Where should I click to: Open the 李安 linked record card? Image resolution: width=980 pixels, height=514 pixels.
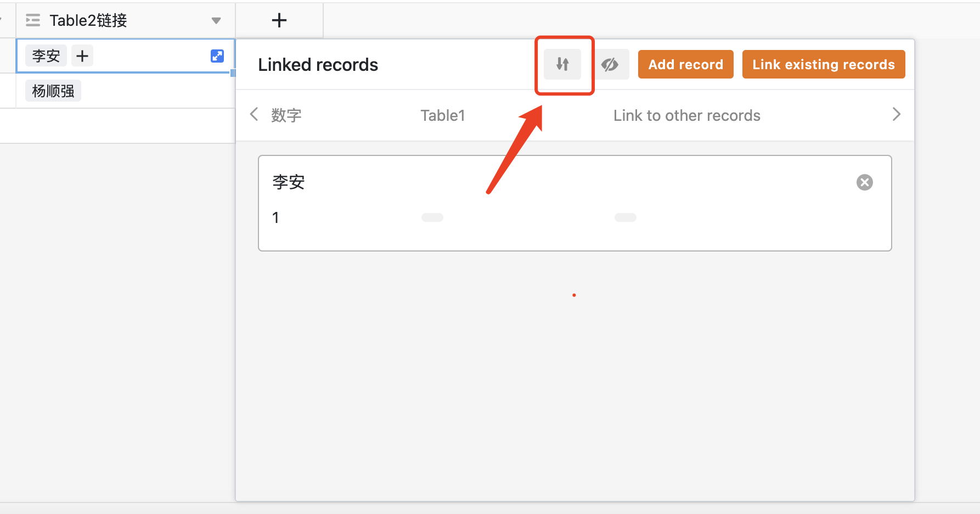575,203
